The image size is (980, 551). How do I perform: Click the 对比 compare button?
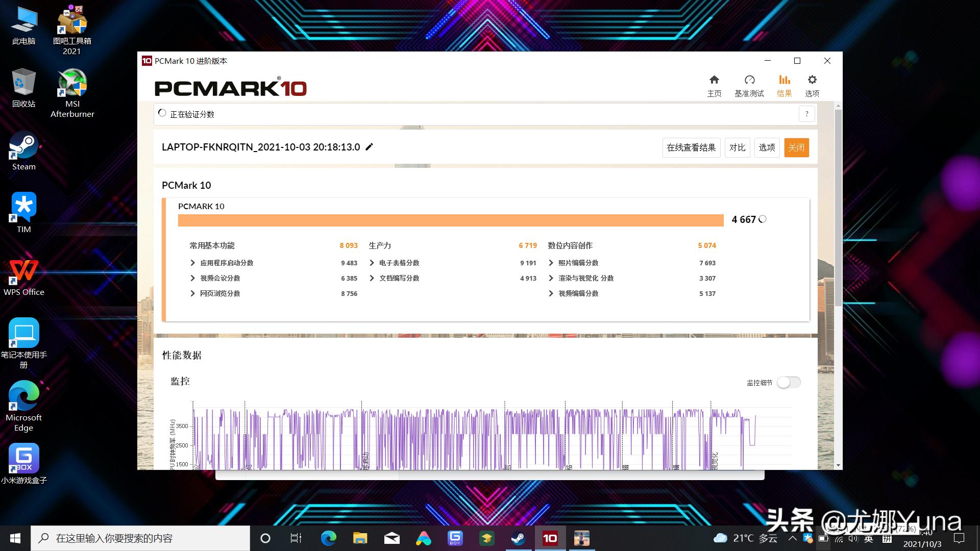[x=737, y=147]
